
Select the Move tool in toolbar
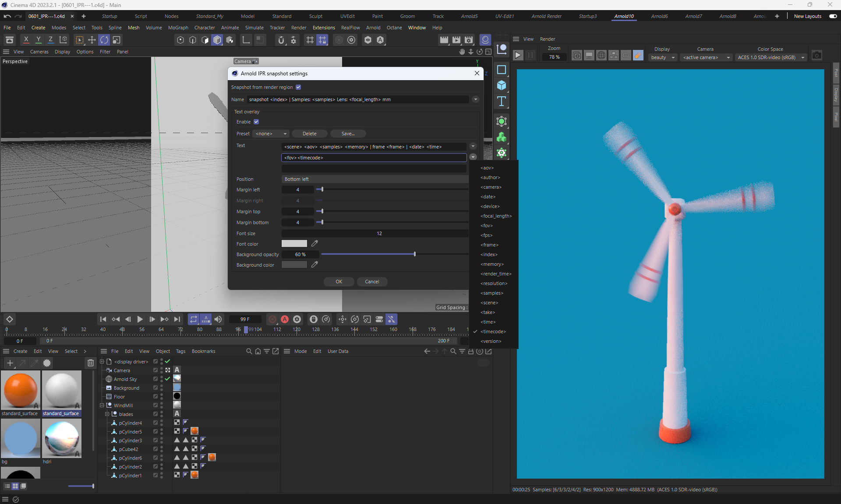pos(92,40)
